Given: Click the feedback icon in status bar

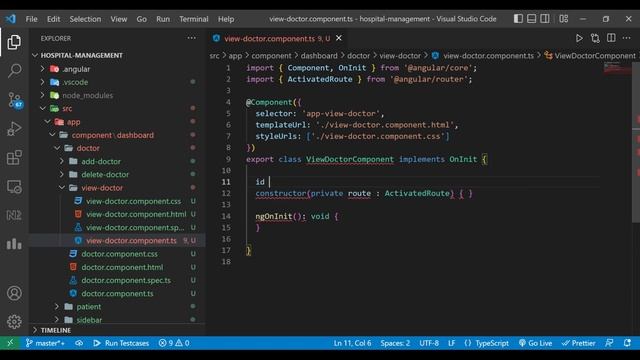Looking at the screenshot, I should [609, 343].
